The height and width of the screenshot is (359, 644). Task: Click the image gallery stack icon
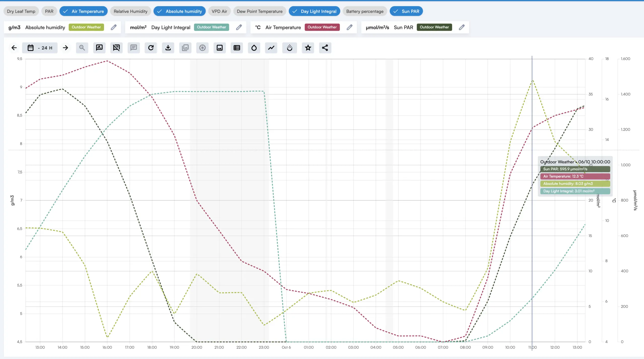(x=185, y=48)
